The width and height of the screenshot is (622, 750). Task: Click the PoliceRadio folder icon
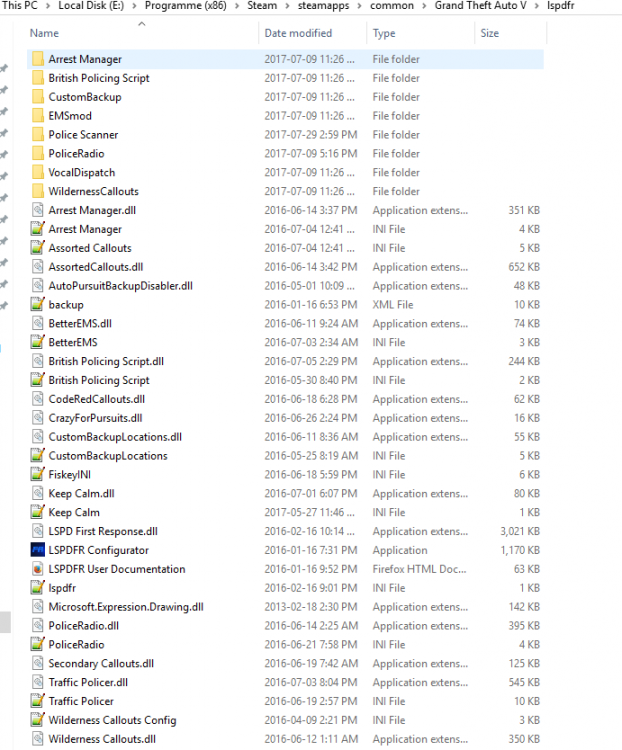click(x=38, y=154)
